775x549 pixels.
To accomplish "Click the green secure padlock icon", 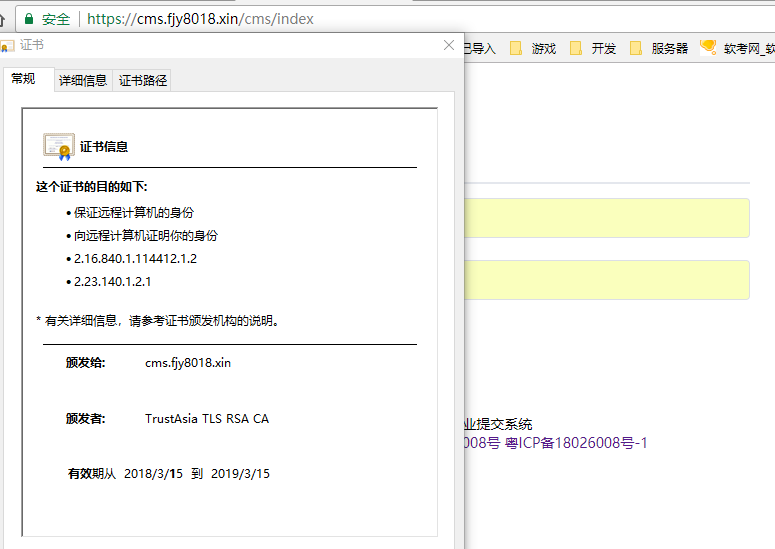I will pyautogui.click(x=28, y=18).
